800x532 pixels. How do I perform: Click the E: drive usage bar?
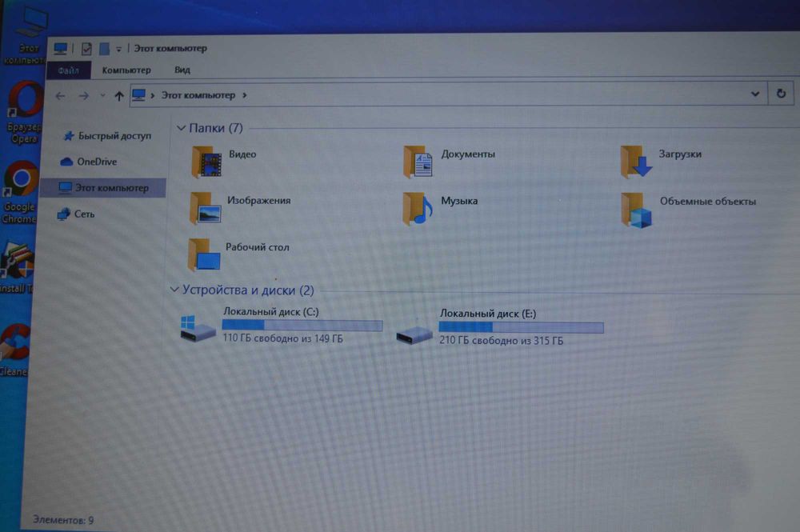521,327
